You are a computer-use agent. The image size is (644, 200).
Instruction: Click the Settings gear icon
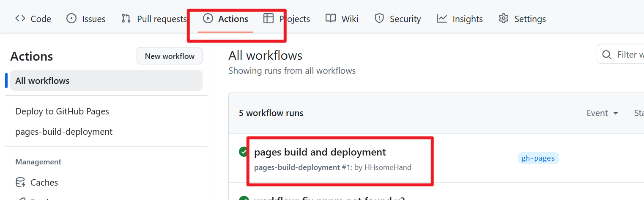(x=503, y=19)
